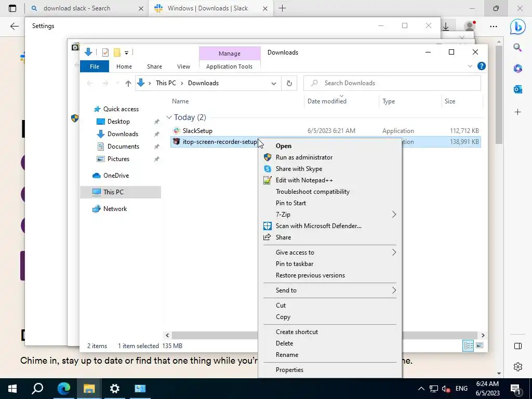Show hidden system tray icons chevron

(x=421, y=389)
